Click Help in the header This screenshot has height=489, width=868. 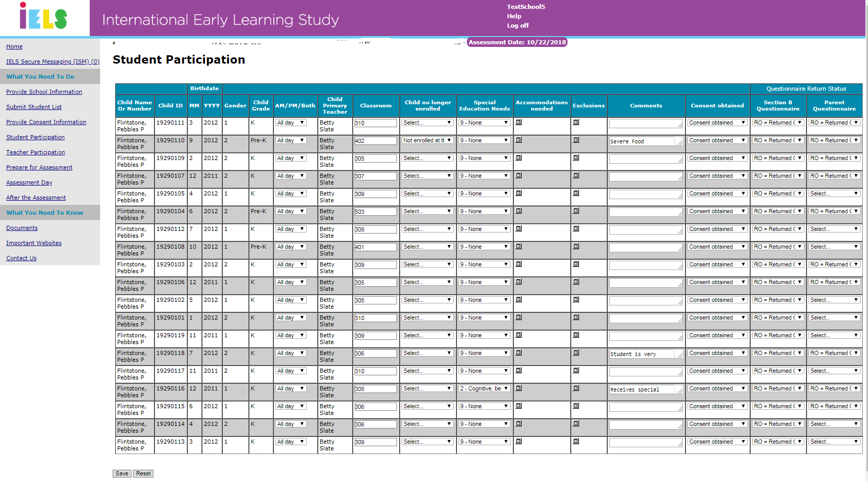coord(514,16)
